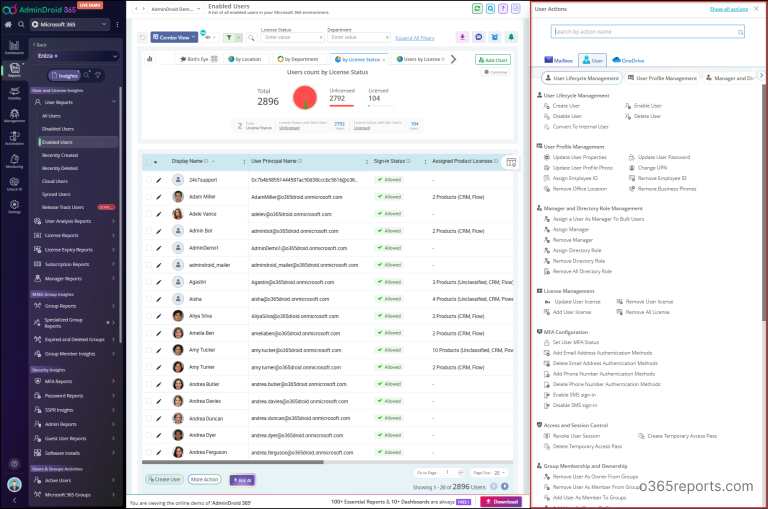
Task: Open the Reports icon in the left rail
Action: 14,70
